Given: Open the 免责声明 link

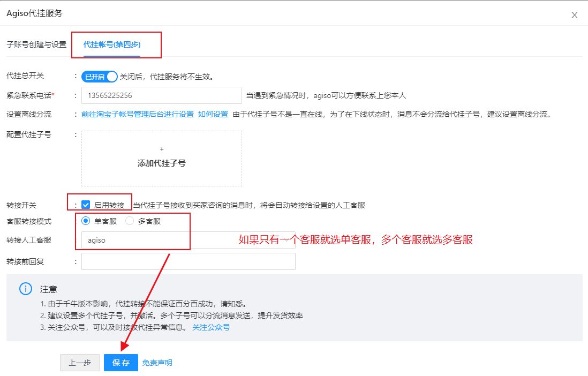Looking at the screenshot, I should point(157,363).
